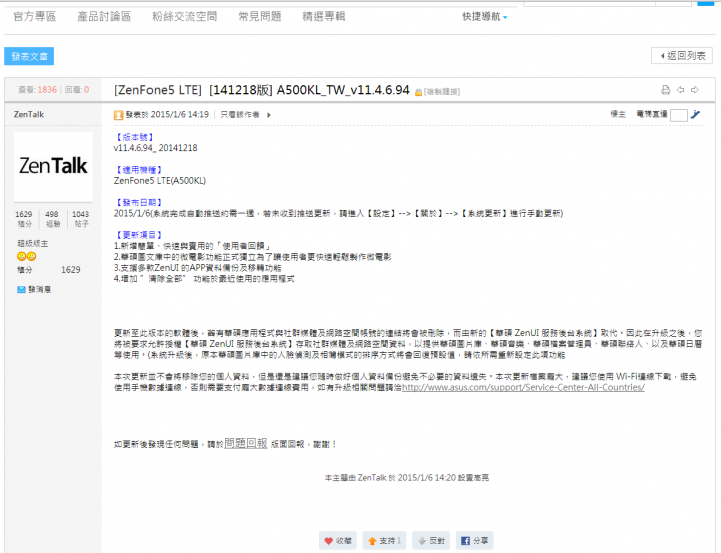Click the second smiley medal under 超級版主
Image resolution: width=721 pixels, height=553 pixels.
click(31, 256)
